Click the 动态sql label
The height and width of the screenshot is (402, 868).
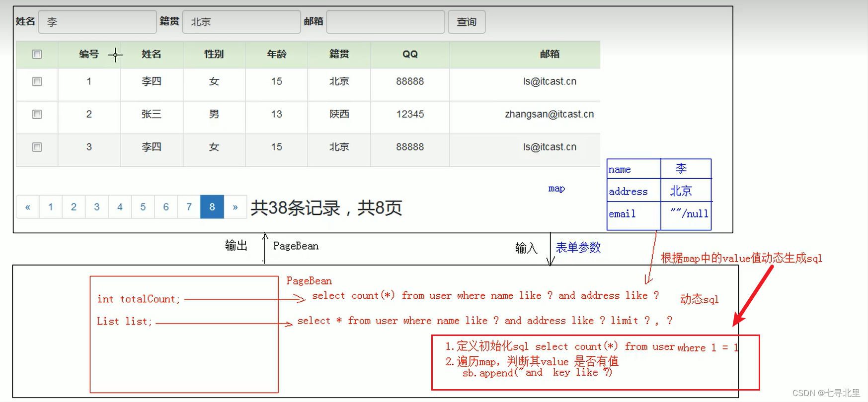click(700, 299)
